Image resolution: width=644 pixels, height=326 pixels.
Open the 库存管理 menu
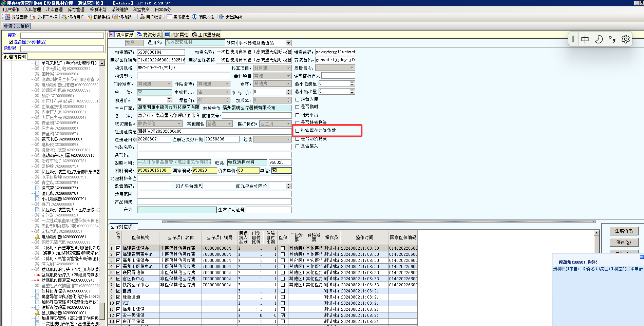pos(76,9)
